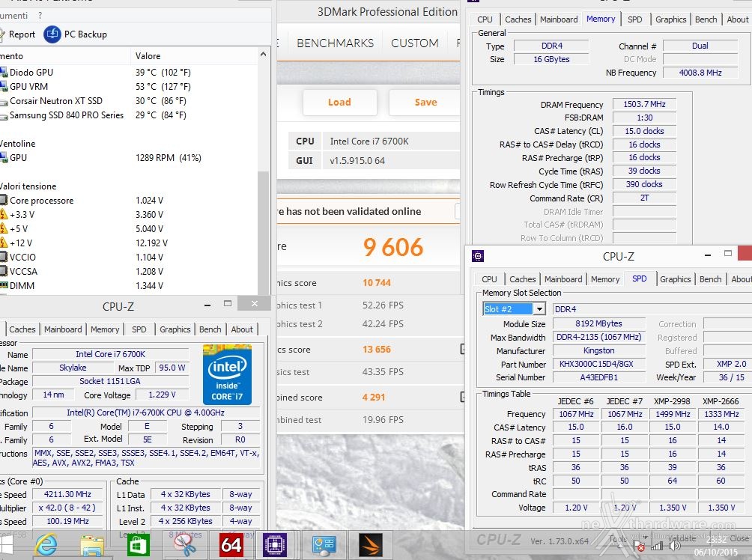Screen dimensions: 752x560
Task: Click the warning icon beside +12 V
Action: tap(4, 243)
